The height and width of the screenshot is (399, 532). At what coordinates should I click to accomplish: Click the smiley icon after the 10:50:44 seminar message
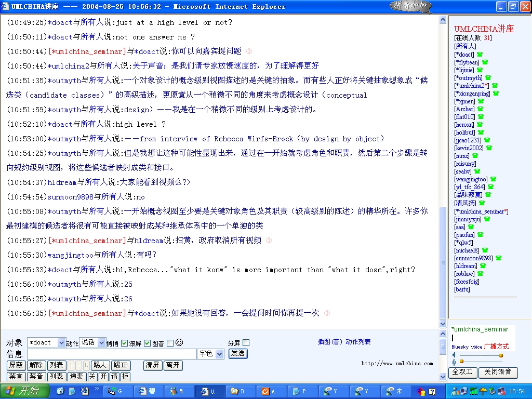(x=249, y=51)
